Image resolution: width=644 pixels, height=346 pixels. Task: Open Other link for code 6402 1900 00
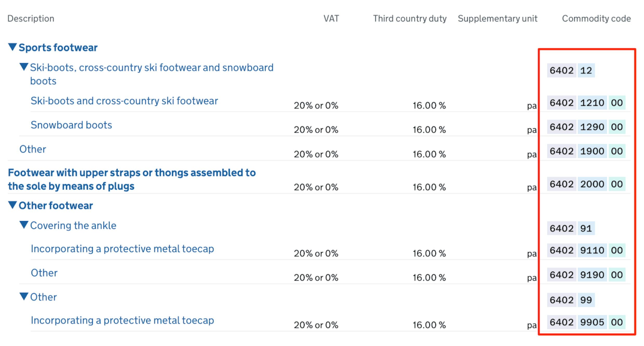click(x=33, y=149)
